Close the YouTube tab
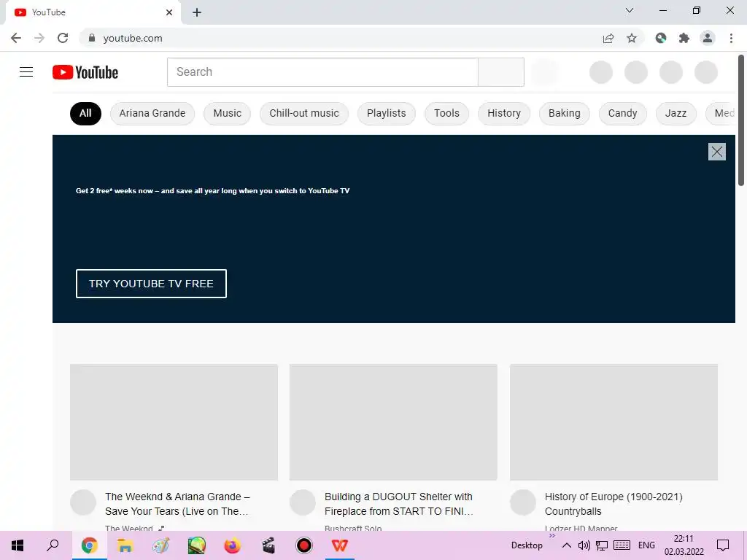The image size is (747, 560). pyautogui.click(x=169, y=12)
